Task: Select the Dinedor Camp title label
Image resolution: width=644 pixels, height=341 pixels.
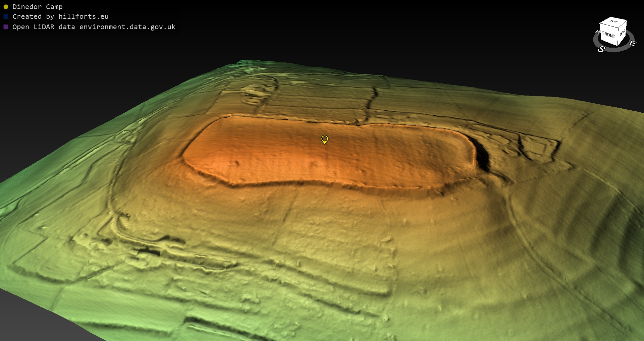Action: (37, 7)
